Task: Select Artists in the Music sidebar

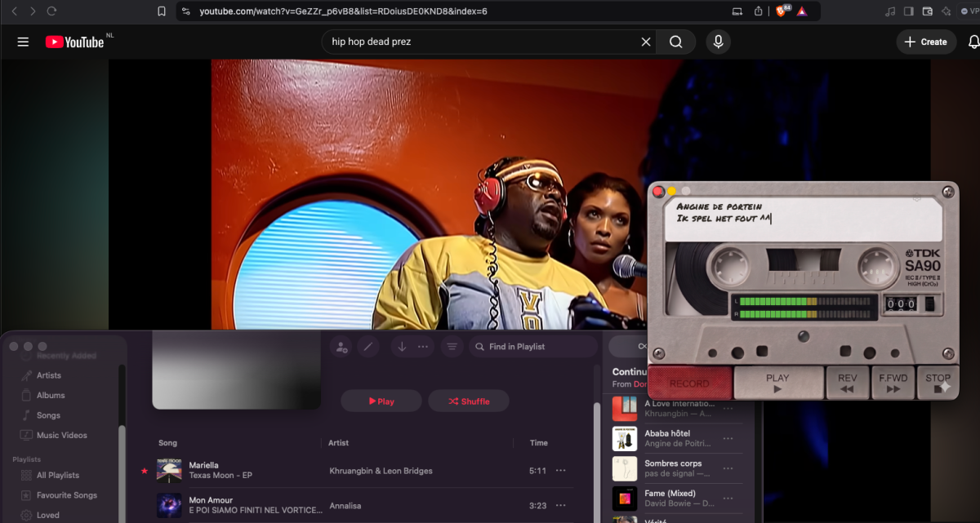Action: [x=49, y=375]
